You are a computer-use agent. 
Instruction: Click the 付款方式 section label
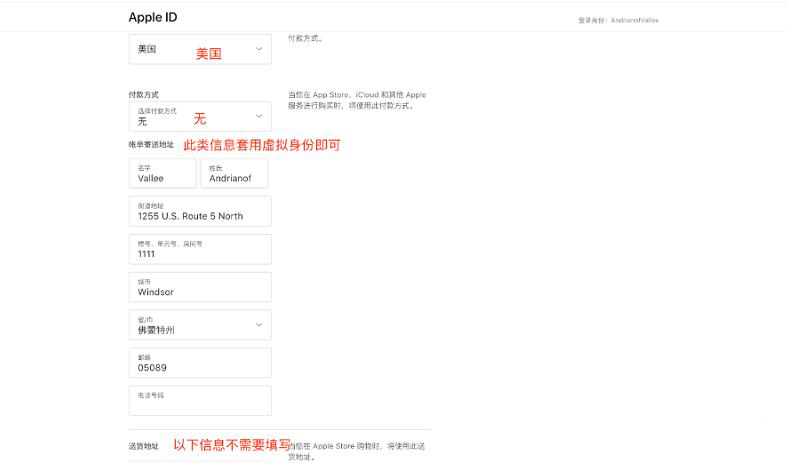[x=144, y=95]
